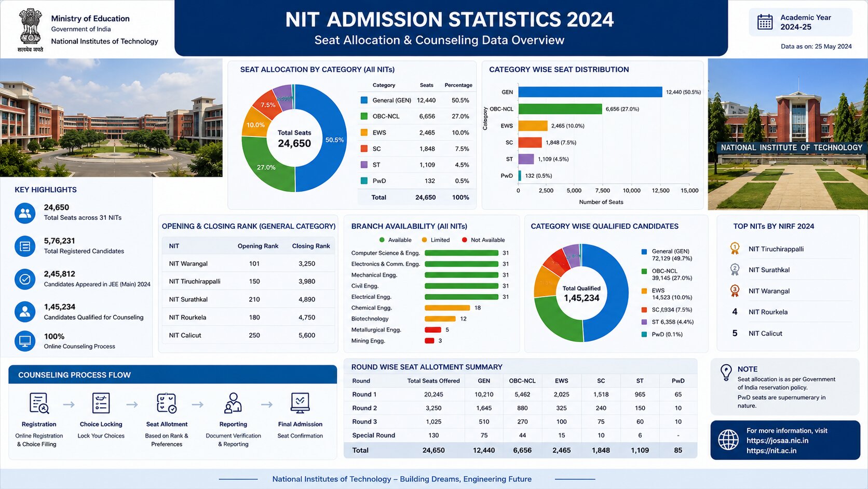Click the NIT Calicut entry in NIRF list
The image size is (868, 489).
click(765, 334)
